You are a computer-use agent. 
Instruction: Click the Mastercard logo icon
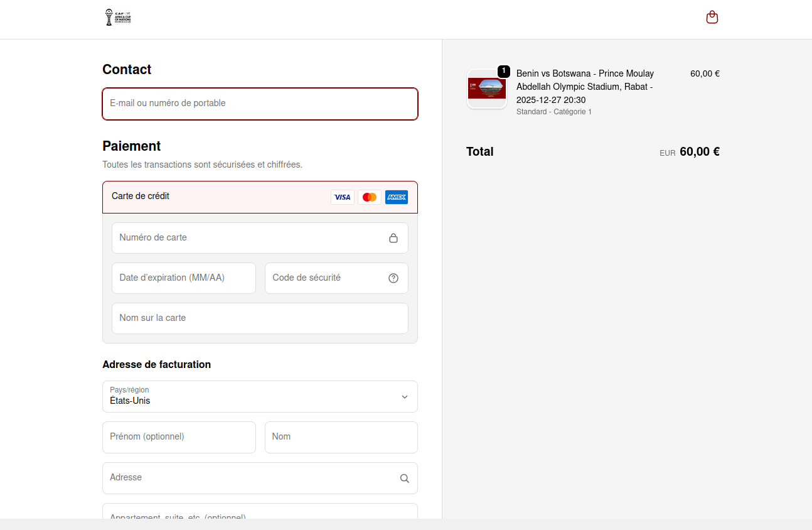tap(370, 197)
